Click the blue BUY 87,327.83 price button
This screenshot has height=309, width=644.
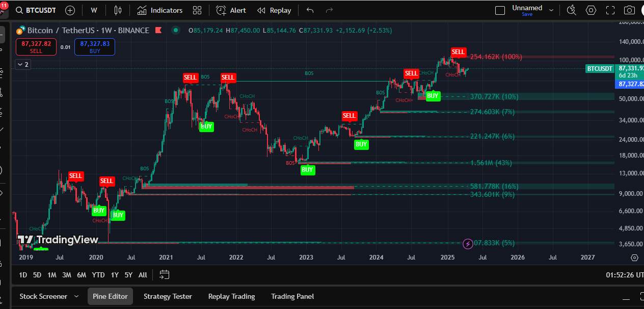pyautogui.click(x=95, y=47)
